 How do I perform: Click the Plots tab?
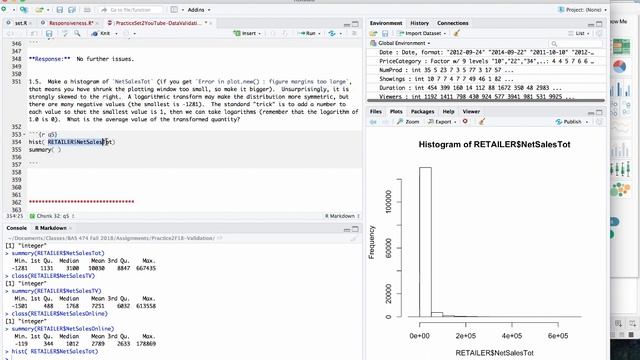click(396, 111)
